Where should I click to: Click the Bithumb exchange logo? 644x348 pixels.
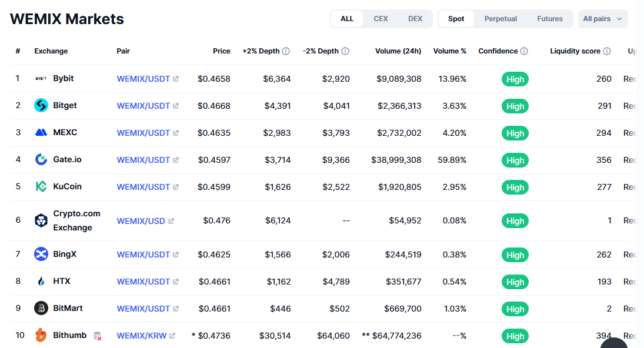pyautogui.click(x=41, y=335)
